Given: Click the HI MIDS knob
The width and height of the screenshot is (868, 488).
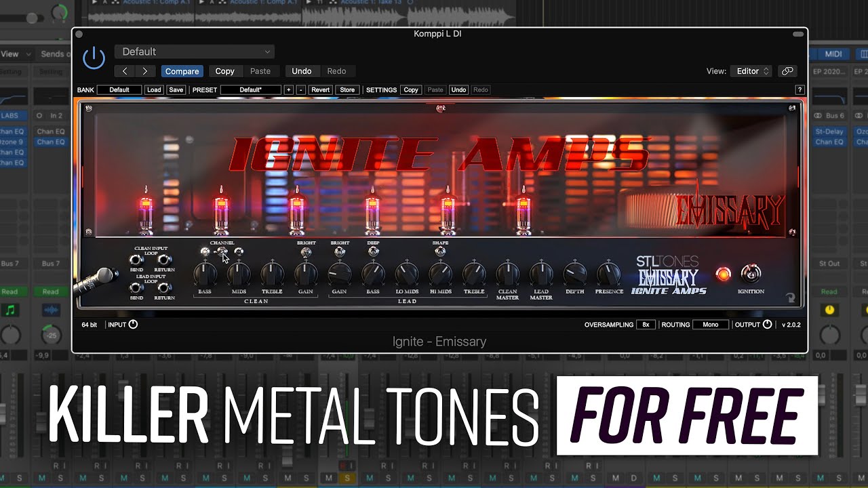Looking at the screenshot, I should pos(440,274).
